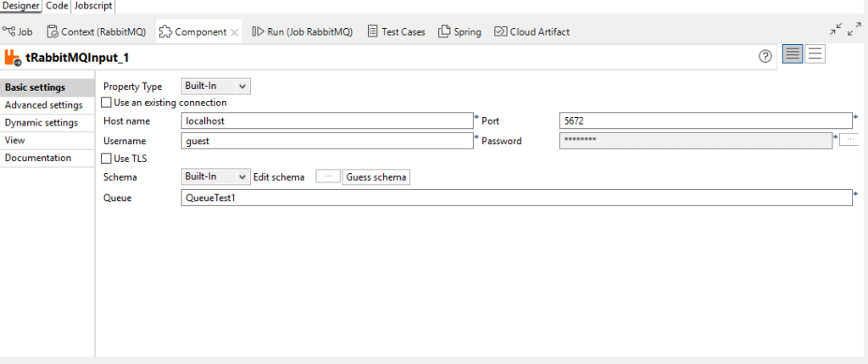Switch to the list layout view icon
The image size is (868, 364).
point(815,54)
